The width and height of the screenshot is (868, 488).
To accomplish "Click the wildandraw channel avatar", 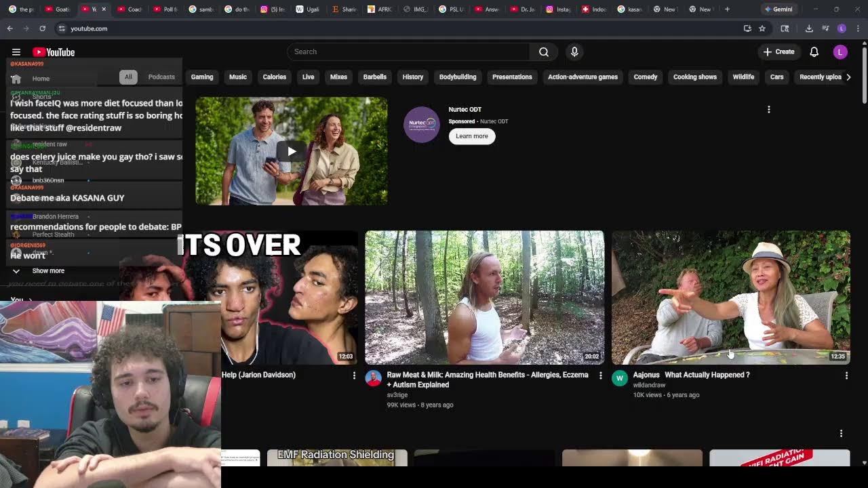I will tap(620, 378).
